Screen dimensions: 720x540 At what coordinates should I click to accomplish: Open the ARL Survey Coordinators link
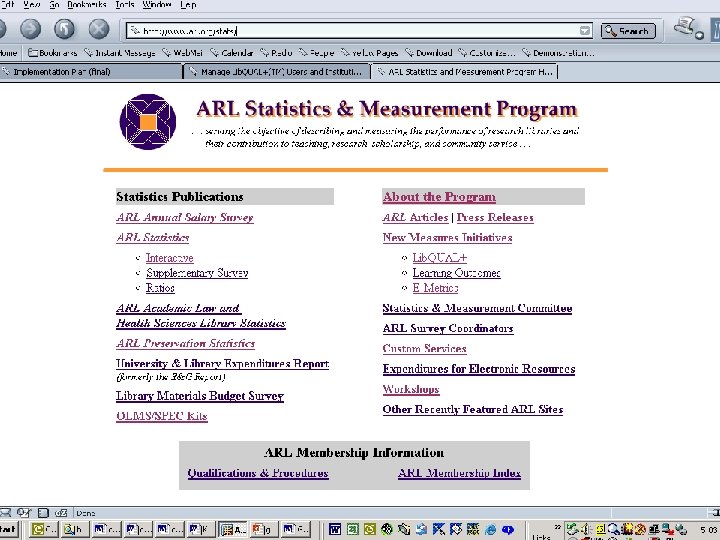pos(448,329)
